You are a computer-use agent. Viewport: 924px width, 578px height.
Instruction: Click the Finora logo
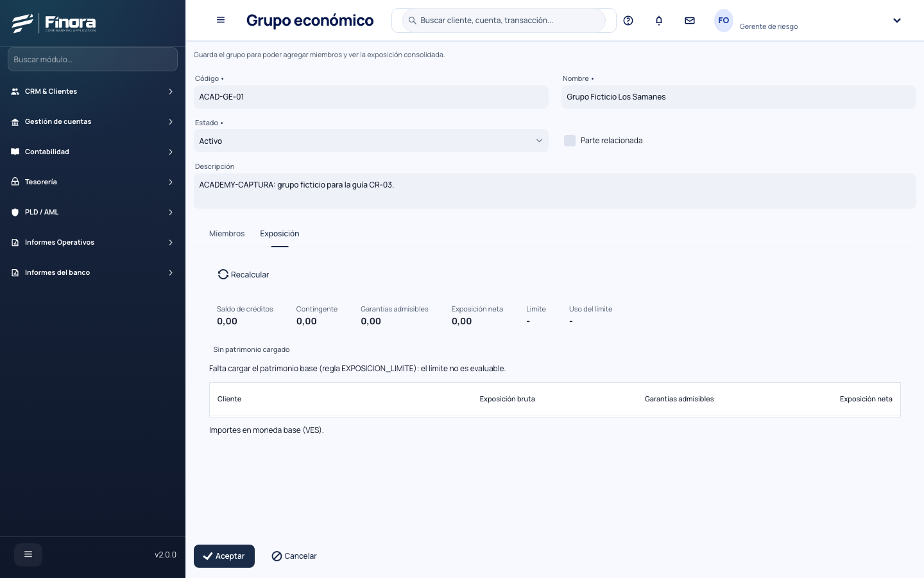coord(54,23)
